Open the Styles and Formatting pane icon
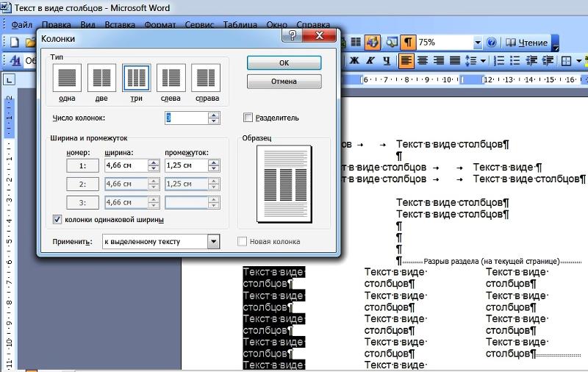The image size is (588, 372). click(x=15, y=60)
